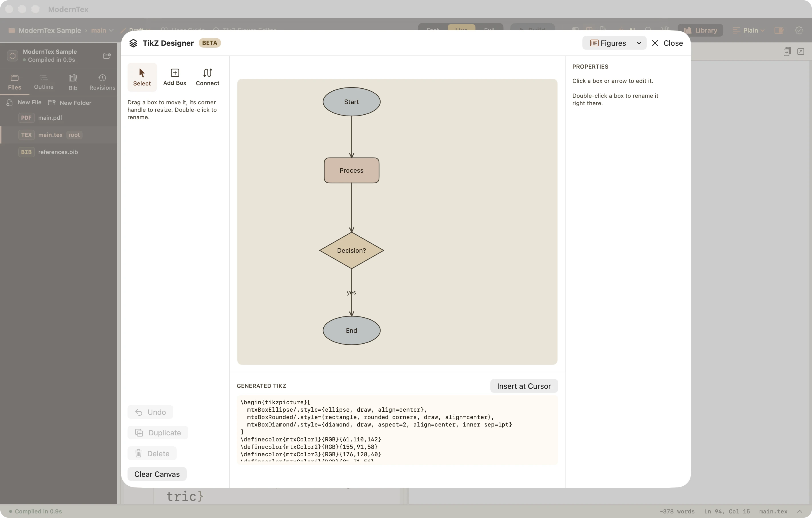
Task: Open main.pdf in the file list
Action: click(59, 118)
